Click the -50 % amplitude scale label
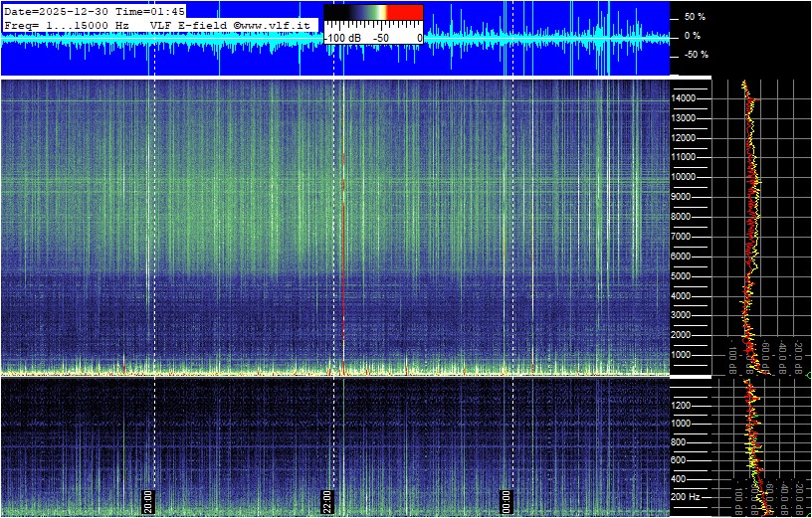812x518 pixels. 694,55
